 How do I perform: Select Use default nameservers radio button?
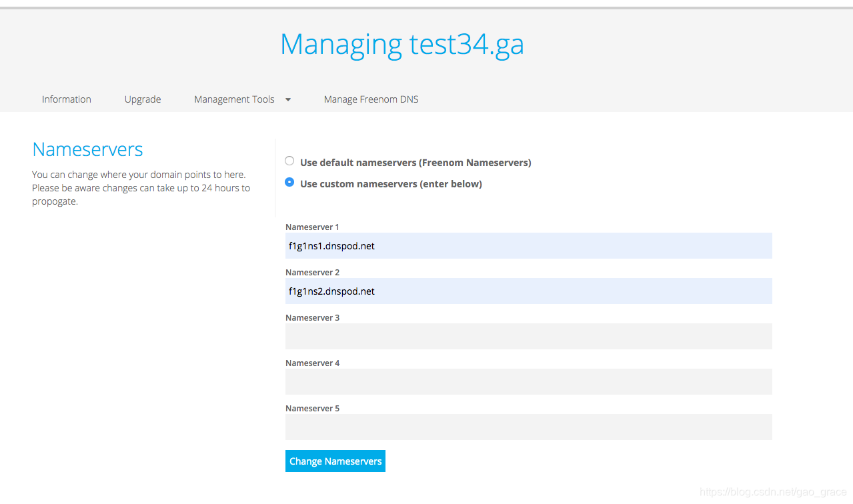289,161
